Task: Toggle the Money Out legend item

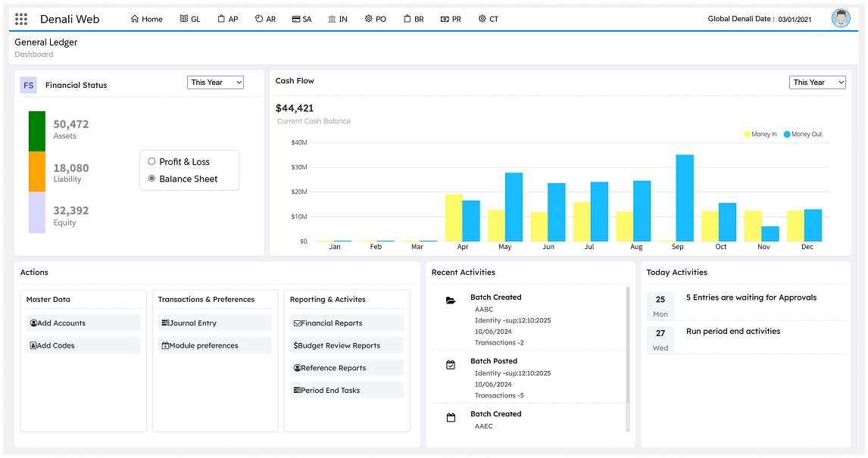Action: pyautogui.click(x=802, y=135)
